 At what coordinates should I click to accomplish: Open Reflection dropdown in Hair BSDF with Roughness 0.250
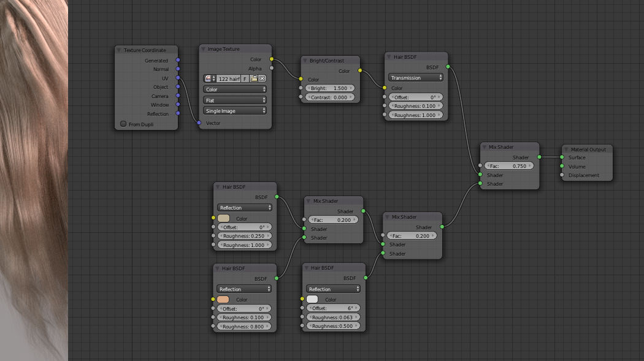point(245,208)
